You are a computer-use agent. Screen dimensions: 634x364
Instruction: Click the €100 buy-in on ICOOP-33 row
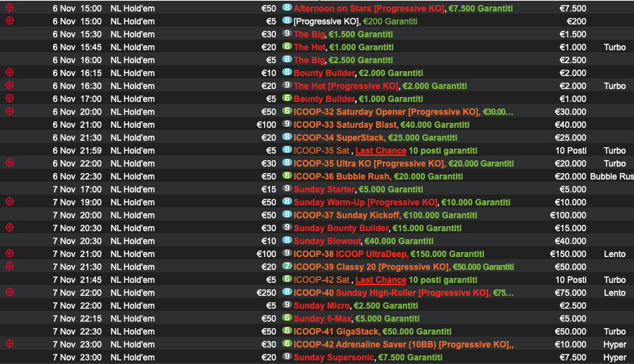266,125
